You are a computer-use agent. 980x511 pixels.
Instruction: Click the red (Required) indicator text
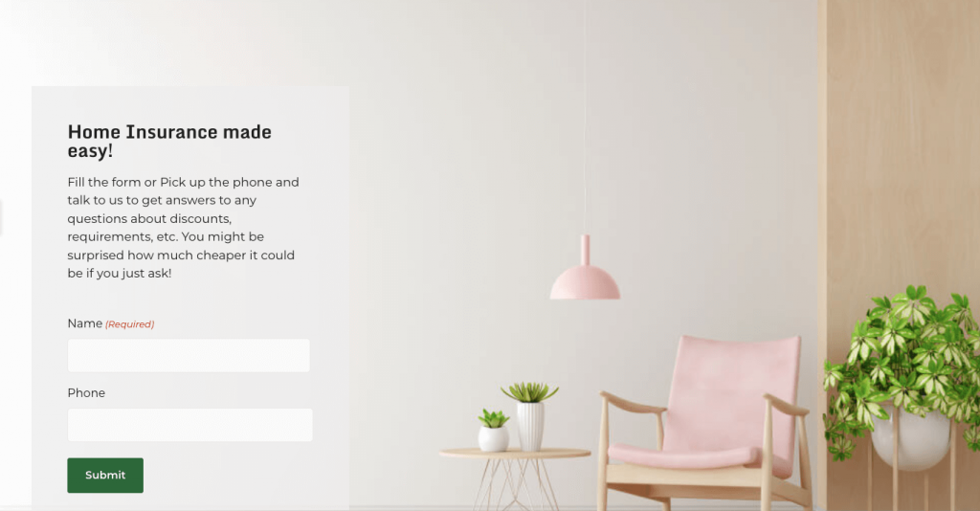129,324
